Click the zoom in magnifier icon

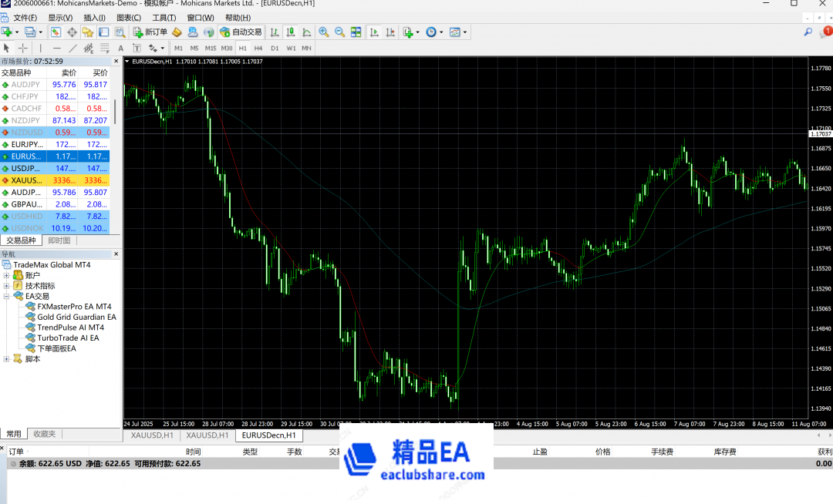[x=323, y=32]
